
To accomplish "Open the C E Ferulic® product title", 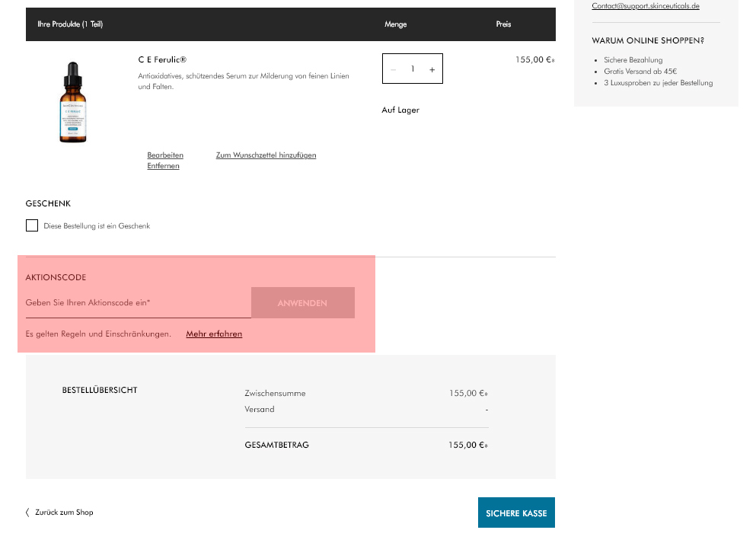I will coord(162,60).
